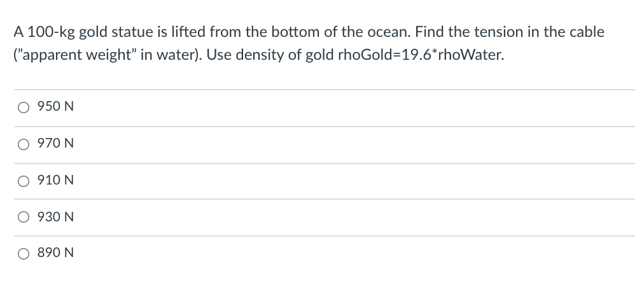The height and width of the screenshot is (285, 644).
Task: Click the "930 N" answer label text
Action: tap(55, 217)
